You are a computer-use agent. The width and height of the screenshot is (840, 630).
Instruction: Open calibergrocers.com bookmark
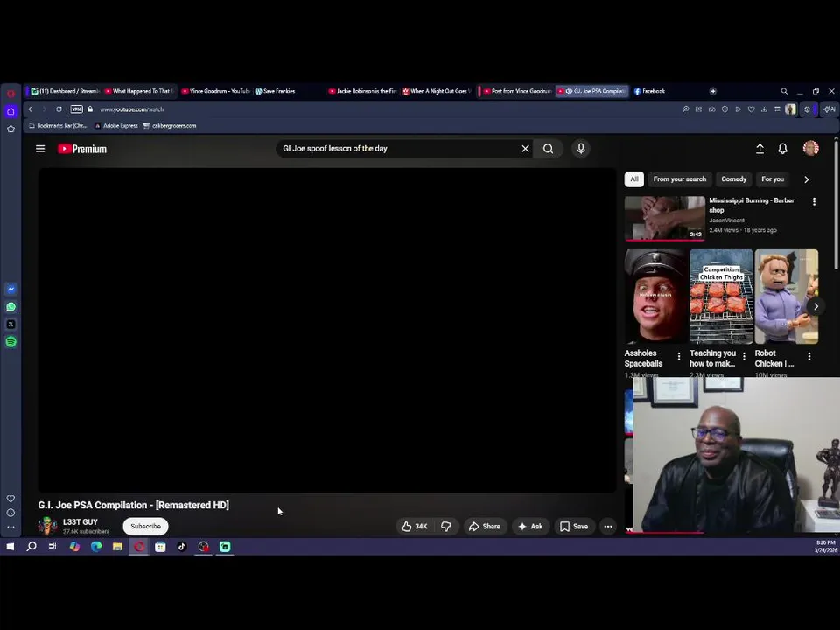pyautogui.click(x=169, y=126)
